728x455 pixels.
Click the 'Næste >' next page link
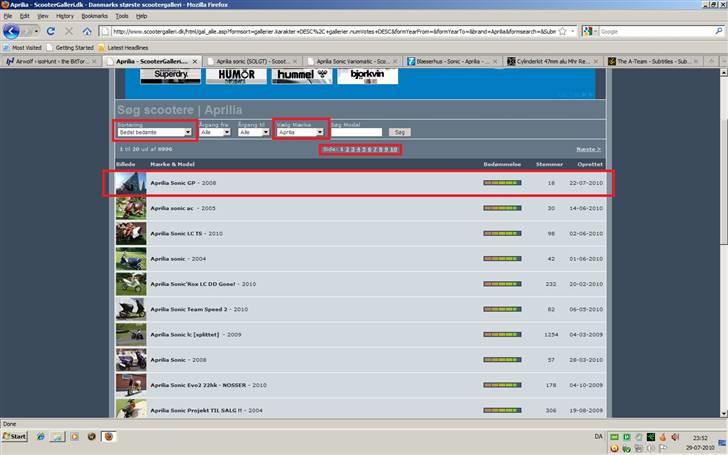click(x=589, y=149)
